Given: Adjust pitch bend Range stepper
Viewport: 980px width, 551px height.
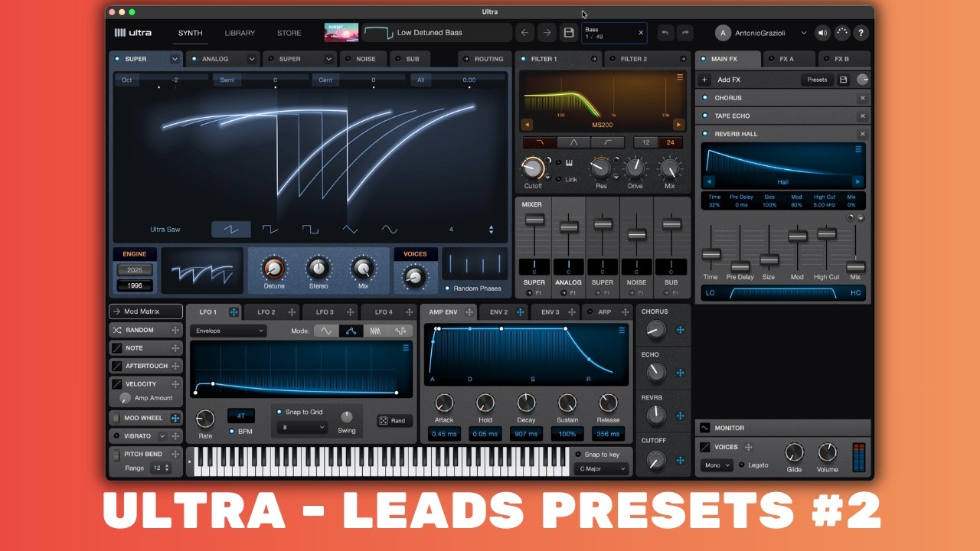Looking at the screenshot, I should pyautogui.click(x=168, y=468).
